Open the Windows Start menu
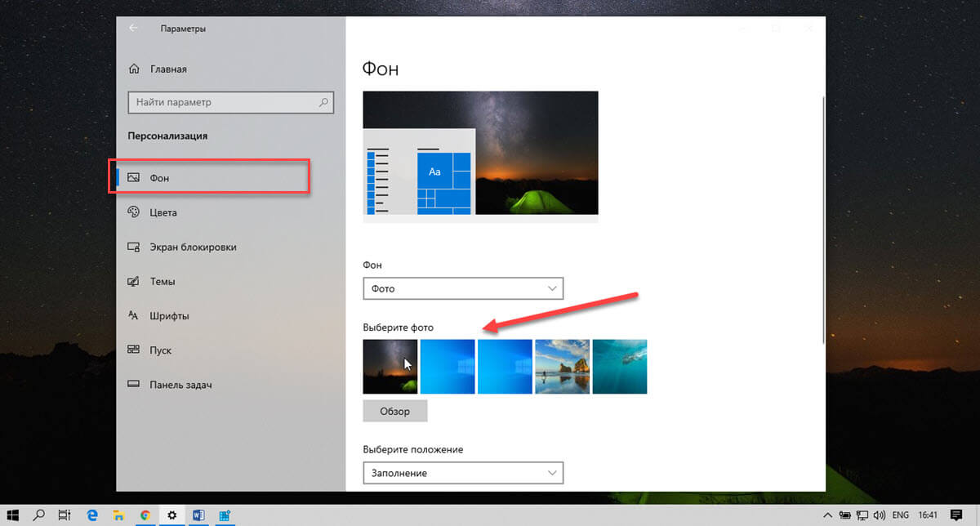 [x=14, y=515]
